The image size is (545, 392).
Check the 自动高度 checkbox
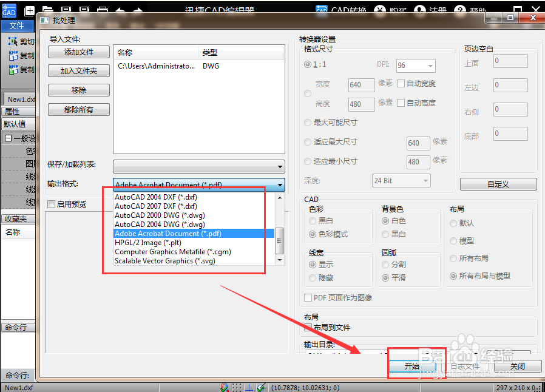pyautogui.click(x=401, y=103)
